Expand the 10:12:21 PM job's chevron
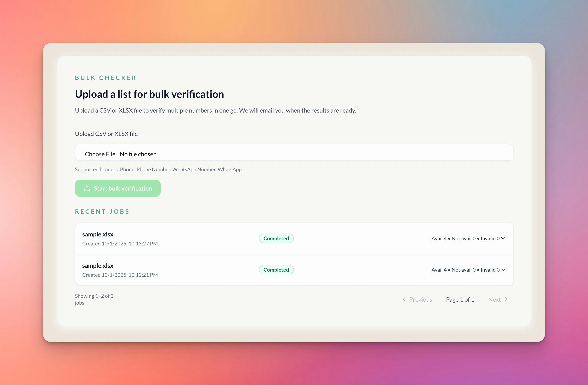This screenshot has width=588, height=385. tap(503, 270)
